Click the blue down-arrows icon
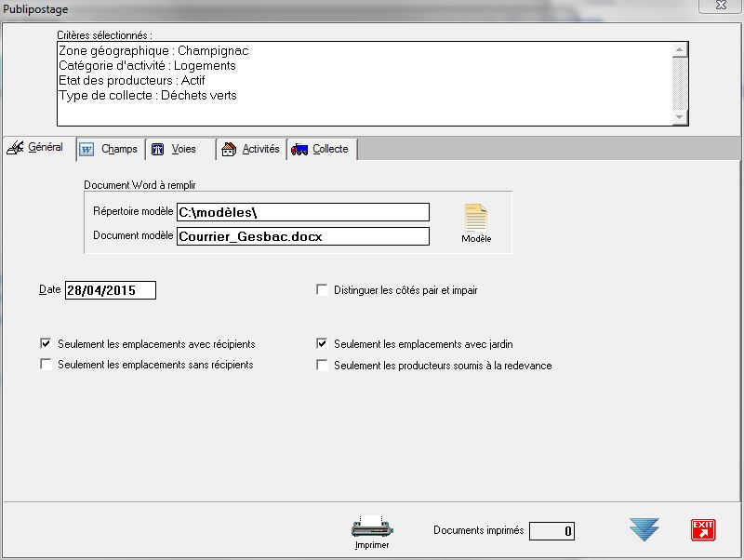 click(x=644, y=529)
